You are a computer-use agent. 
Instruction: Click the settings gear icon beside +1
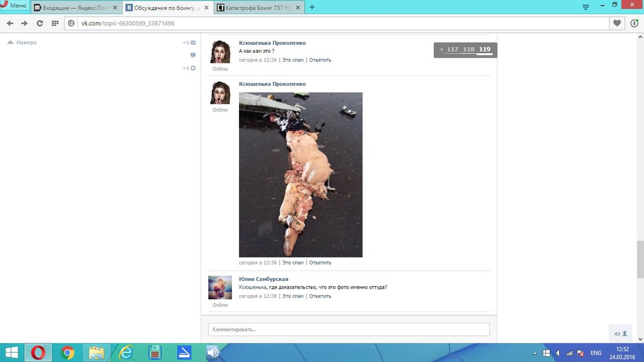tap(193, 68)
